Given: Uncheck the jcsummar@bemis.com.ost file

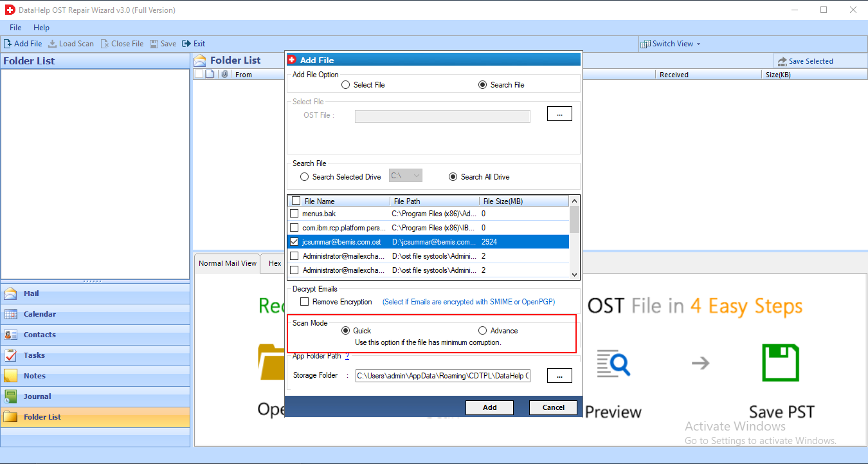Looking at the screenshot, I should (x=294, y=241).
